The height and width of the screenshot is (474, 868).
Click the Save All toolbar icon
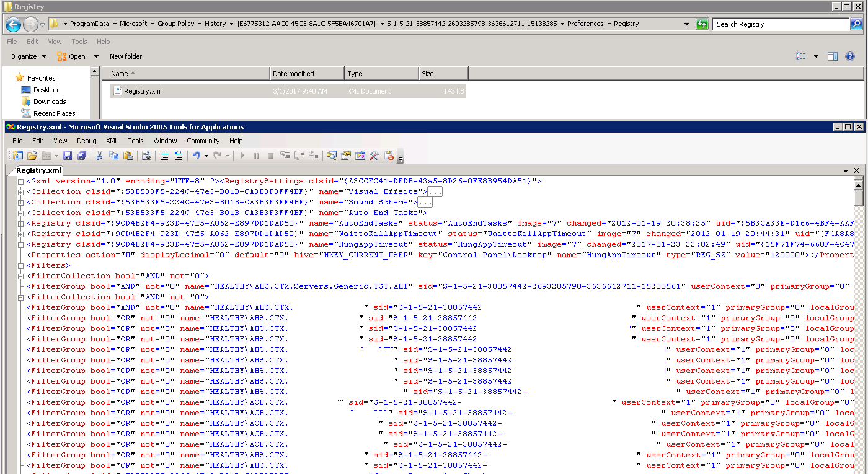tap(81, 156)
